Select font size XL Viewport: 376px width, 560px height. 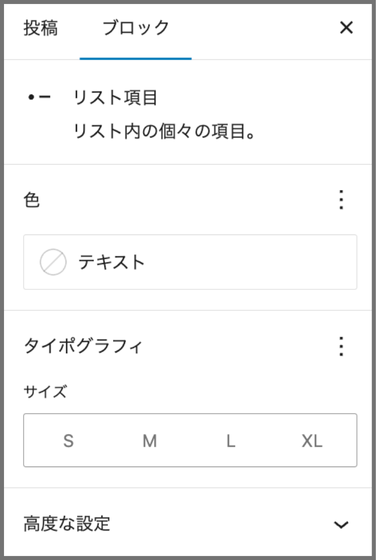312,440
